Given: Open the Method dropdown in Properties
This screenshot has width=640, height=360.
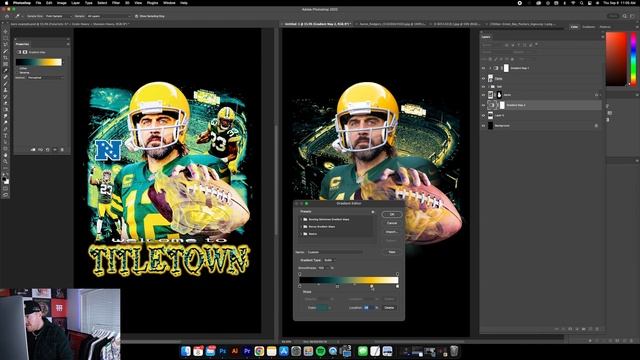Looking at the screenshot, I should (x=45, y=78).
